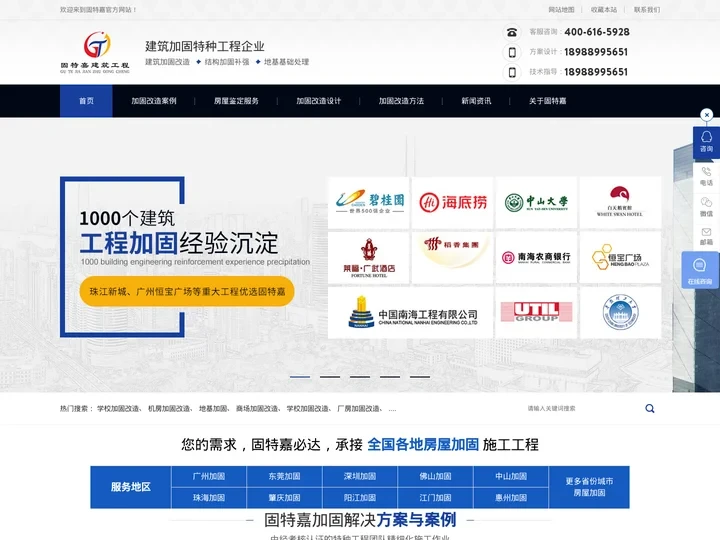
Task: Click the round blue university emblem logo
Action: 620,313
